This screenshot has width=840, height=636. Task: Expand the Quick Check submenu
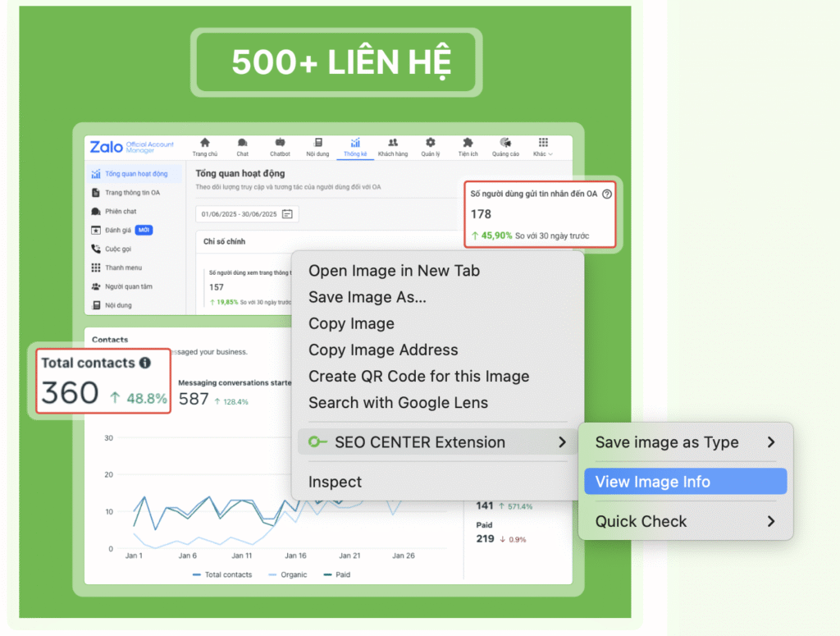685,521
